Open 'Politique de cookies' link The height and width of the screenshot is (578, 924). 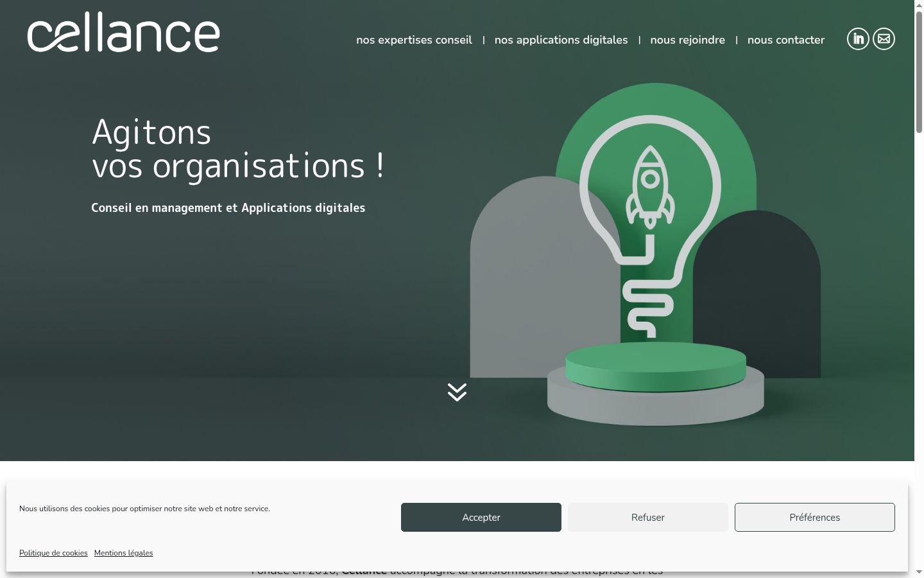pyautogui.click(x=53, y=553)
